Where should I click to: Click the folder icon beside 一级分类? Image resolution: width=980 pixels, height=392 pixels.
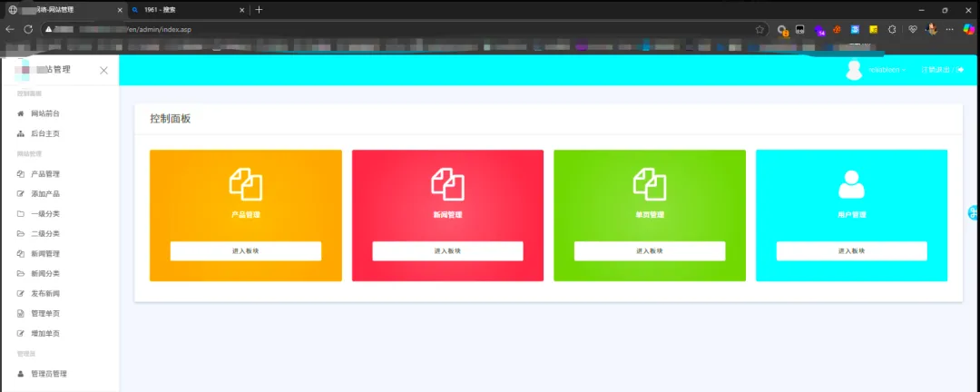tap(21, 214)
